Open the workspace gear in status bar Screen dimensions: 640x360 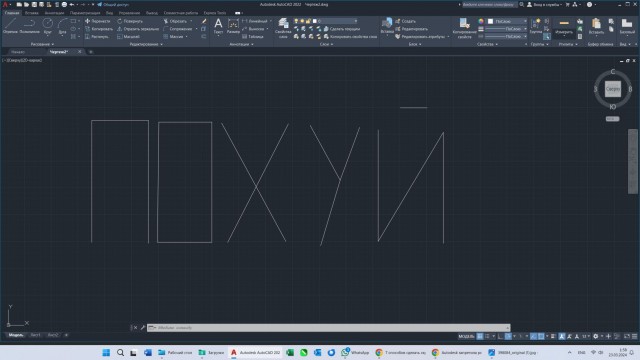[596, 336]
